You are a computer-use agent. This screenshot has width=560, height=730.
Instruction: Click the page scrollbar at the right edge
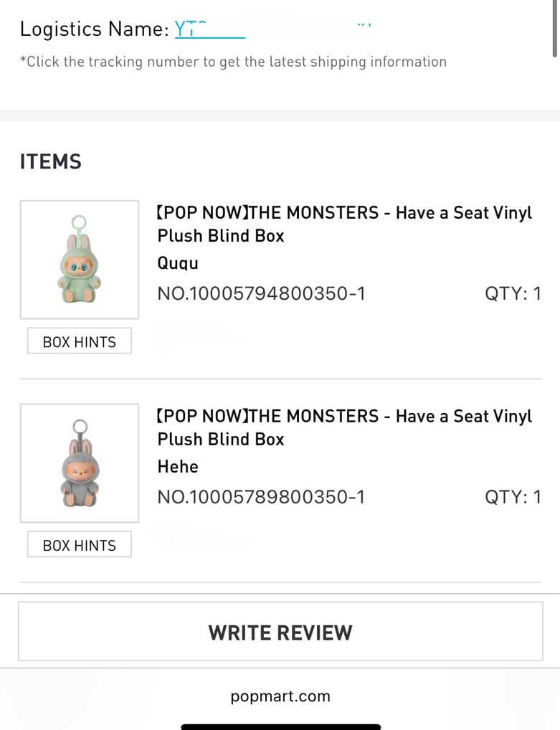coord(555,29)
